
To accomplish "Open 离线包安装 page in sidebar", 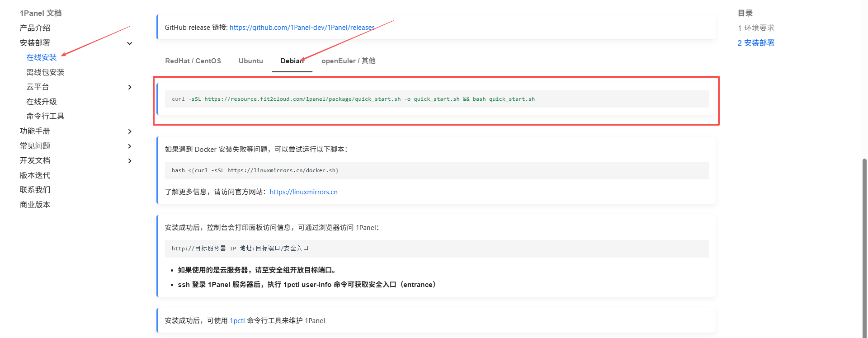I will [x=45, y=72].
